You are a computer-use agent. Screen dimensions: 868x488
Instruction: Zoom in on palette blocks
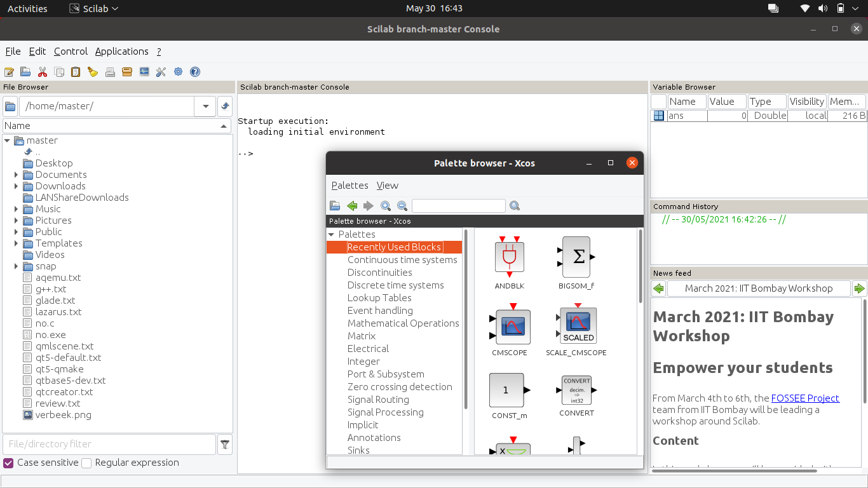coord(386,206)
